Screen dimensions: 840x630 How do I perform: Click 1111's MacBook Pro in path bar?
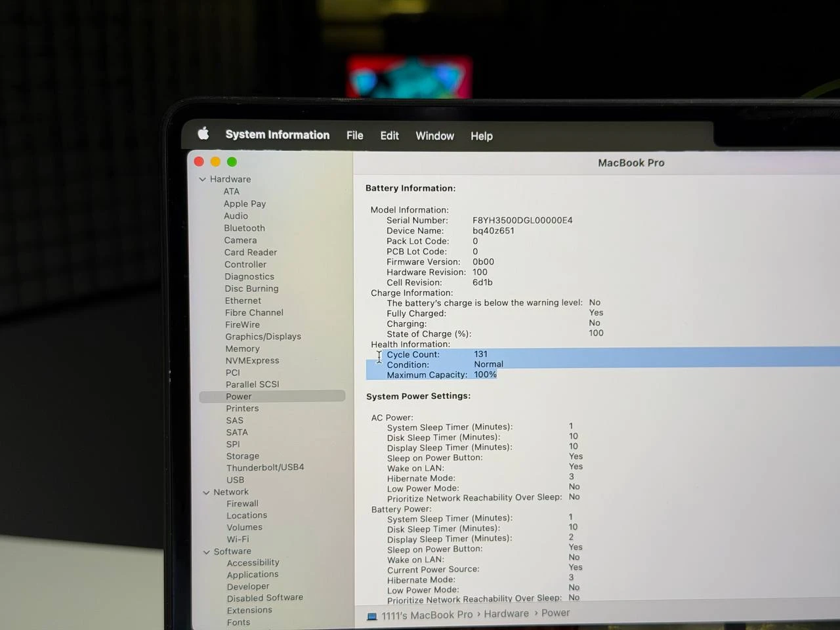pyautogui.click(x=427, y=615)
